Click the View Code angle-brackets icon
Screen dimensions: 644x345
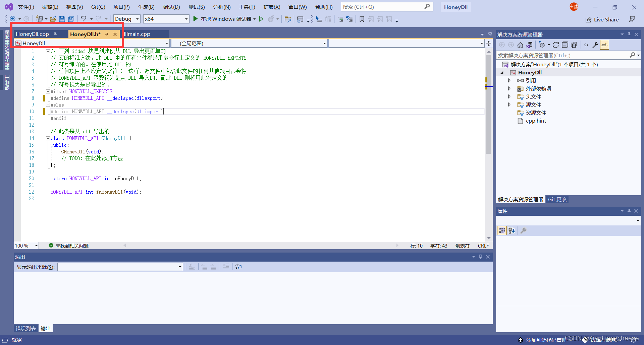point(586,45)
